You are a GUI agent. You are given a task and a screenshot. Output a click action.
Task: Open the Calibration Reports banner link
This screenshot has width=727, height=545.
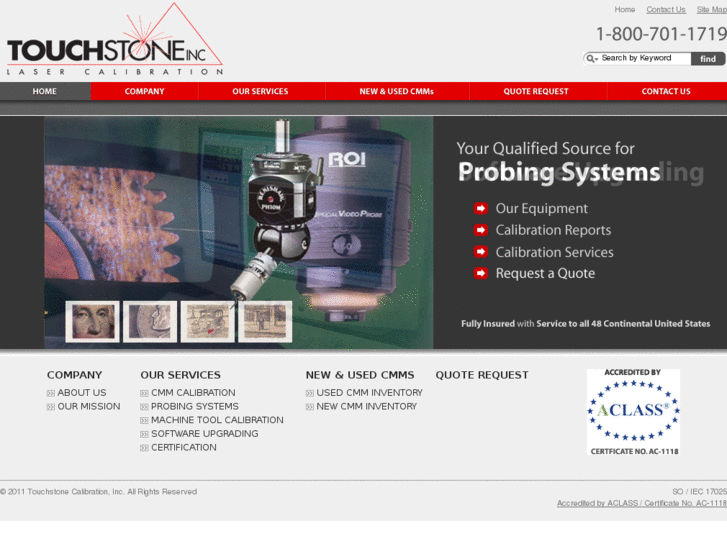click(x=553, y=230)
